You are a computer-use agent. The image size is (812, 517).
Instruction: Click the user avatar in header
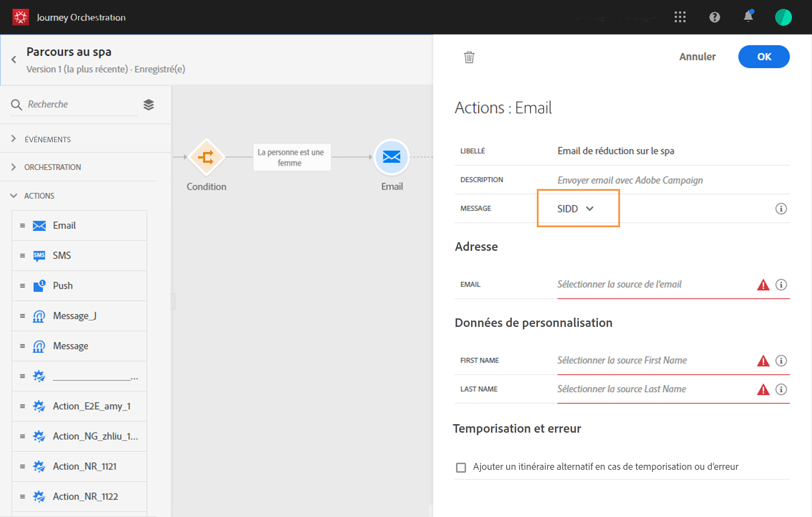click(783, 17)
